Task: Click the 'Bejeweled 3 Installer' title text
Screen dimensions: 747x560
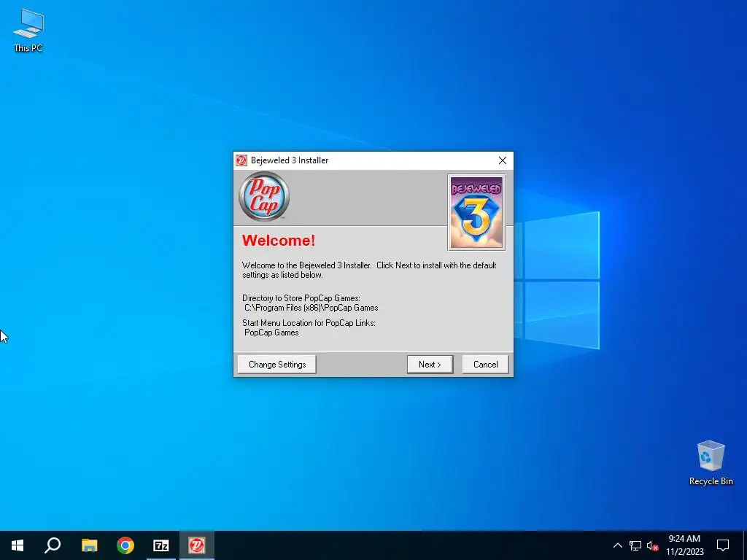Action: click(290, 160)
